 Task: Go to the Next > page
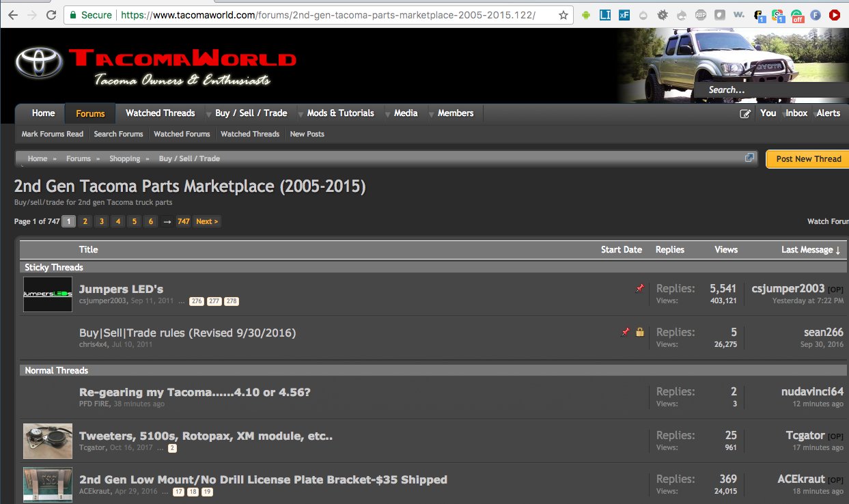[206, 221]
